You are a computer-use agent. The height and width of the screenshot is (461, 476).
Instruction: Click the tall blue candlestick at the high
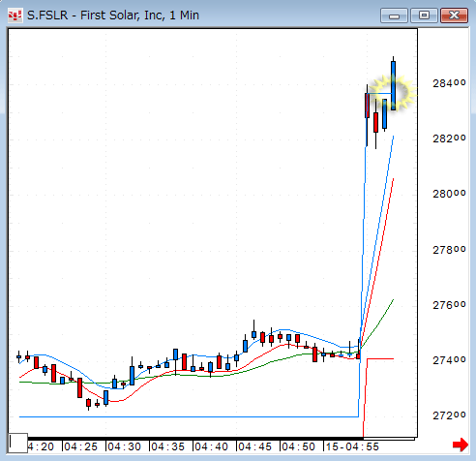coord(394,84)
